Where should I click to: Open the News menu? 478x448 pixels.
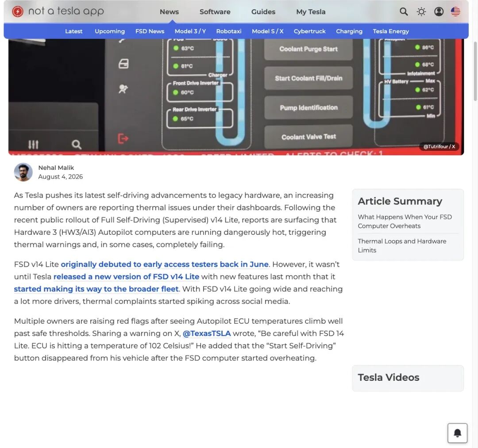pyautogui.click(x=169, y=11)
